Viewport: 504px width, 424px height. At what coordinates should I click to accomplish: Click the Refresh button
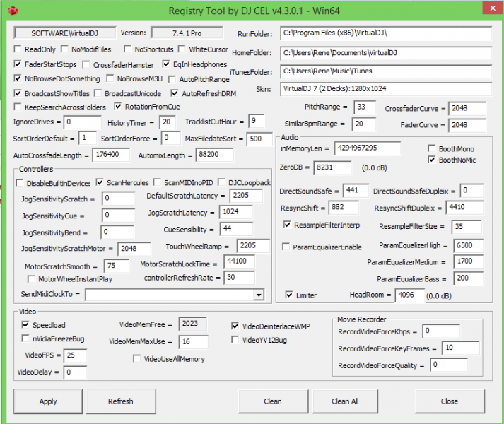click(x=121, y=401)
